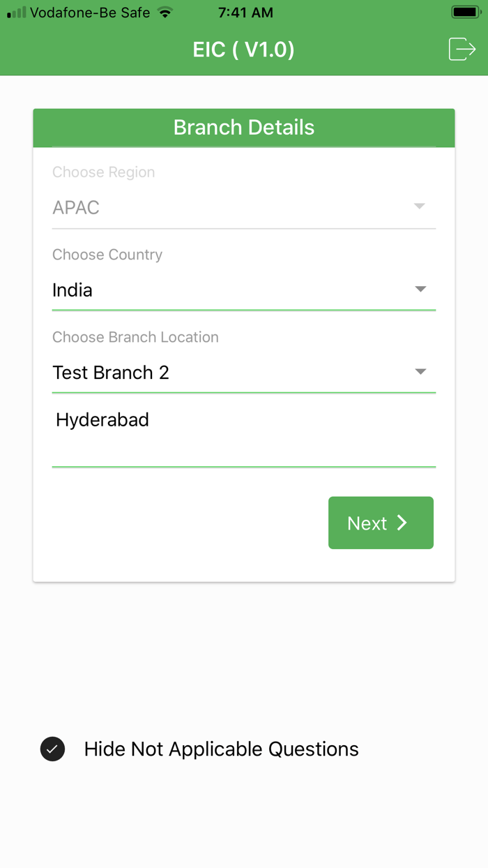Screen dimensions: 488x868
Task: Tap the 7:41 AM clock in status bar
Action: (x=245, y=13)
